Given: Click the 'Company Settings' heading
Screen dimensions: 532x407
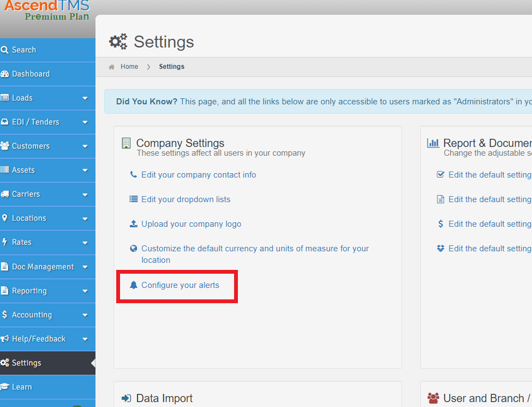Looking at the screenshot, I should coord(180,143).
